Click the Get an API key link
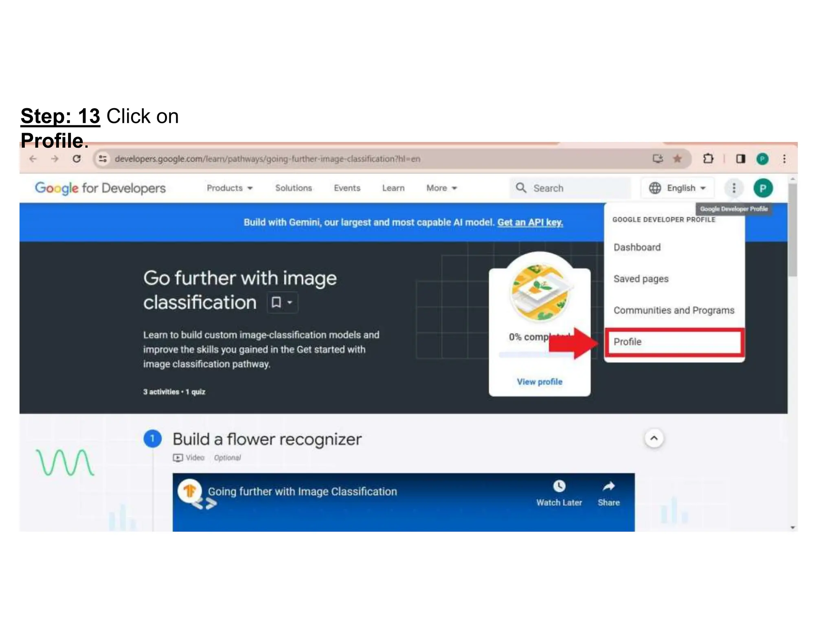The width and height of the screenshot is (834, 644). pos(530,222)
